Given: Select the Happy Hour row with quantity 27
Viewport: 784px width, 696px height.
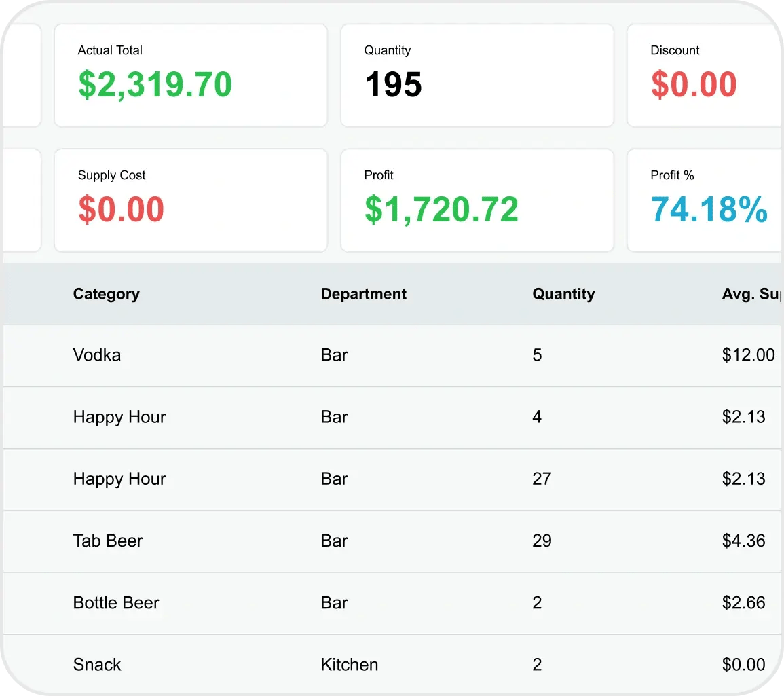Looking at the screenshot, I should [x=119, y=479].
